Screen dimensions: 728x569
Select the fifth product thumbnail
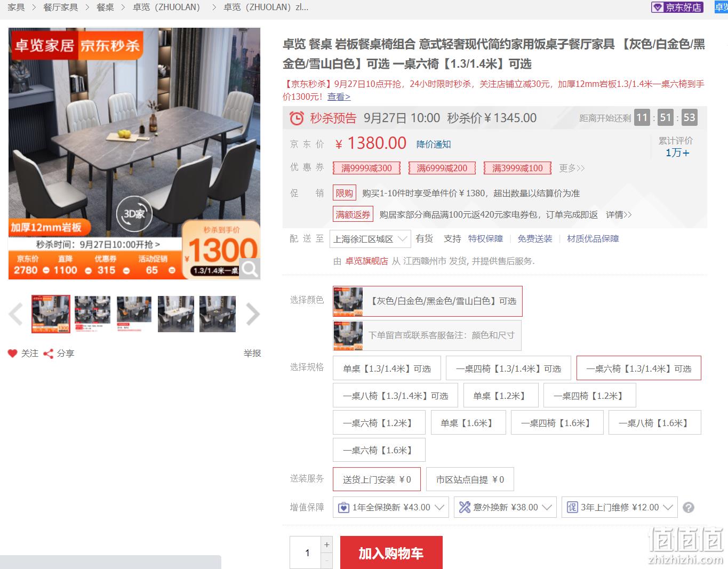tap(218, 314)
